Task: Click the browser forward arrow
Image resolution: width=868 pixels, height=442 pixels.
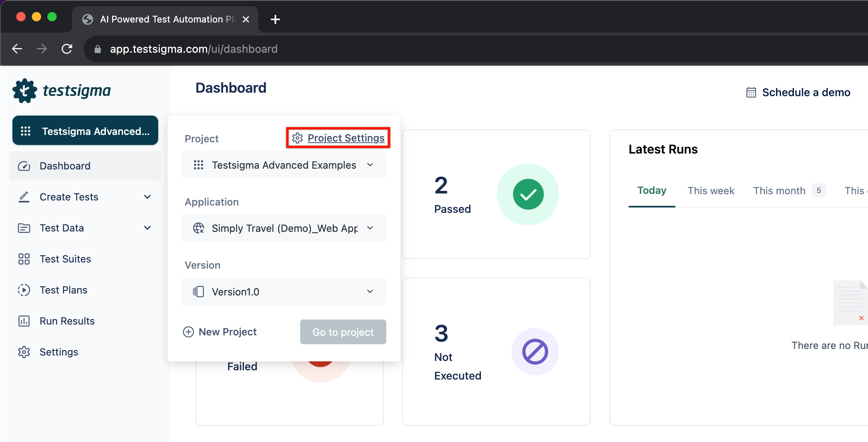Action: tap(42, 49)
